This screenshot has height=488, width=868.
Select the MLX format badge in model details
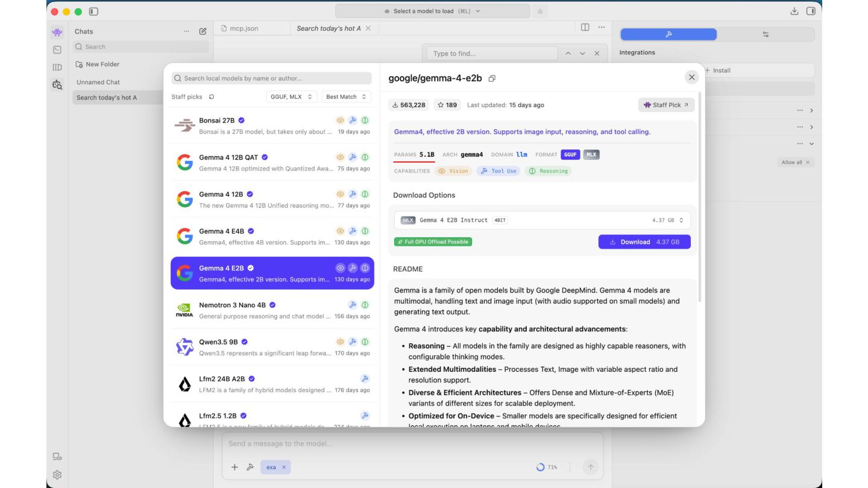pyautogui.click(x=591, y=155)
